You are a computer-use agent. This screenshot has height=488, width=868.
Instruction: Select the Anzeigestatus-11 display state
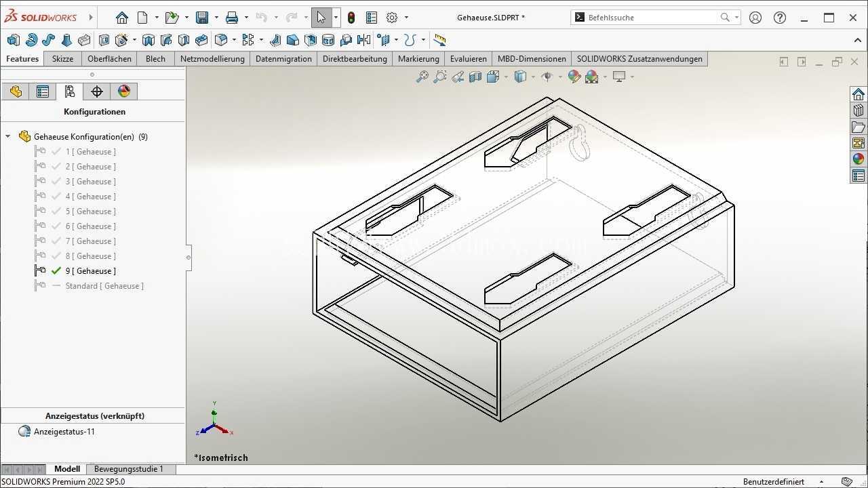(64, 432)
